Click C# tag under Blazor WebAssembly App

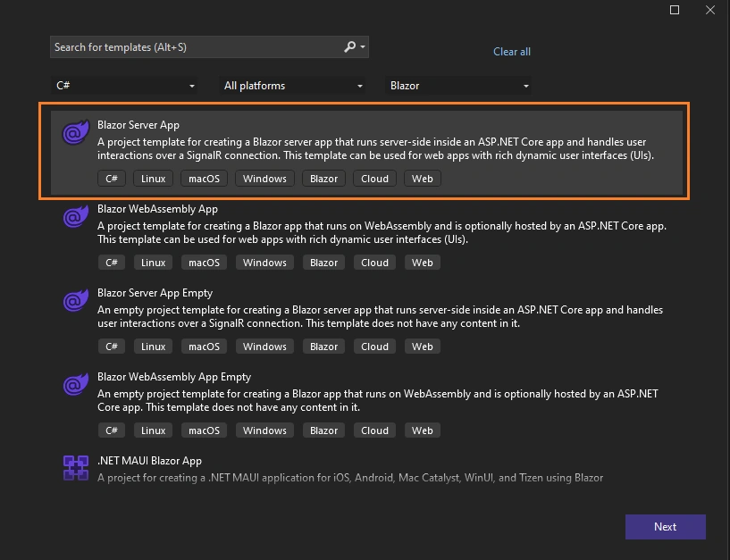(112, 263)
